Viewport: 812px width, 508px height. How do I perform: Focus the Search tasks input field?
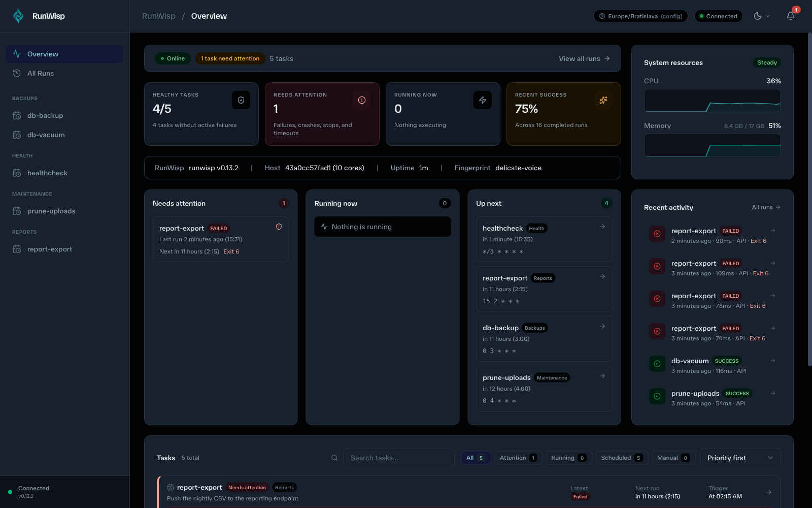pos(398,458)
